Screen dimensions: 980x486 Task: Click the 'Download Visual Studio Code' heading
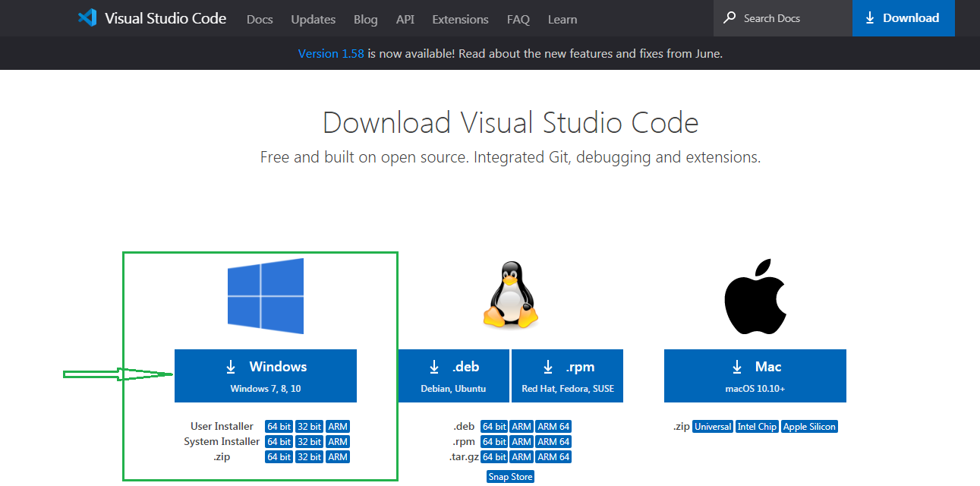511,123
